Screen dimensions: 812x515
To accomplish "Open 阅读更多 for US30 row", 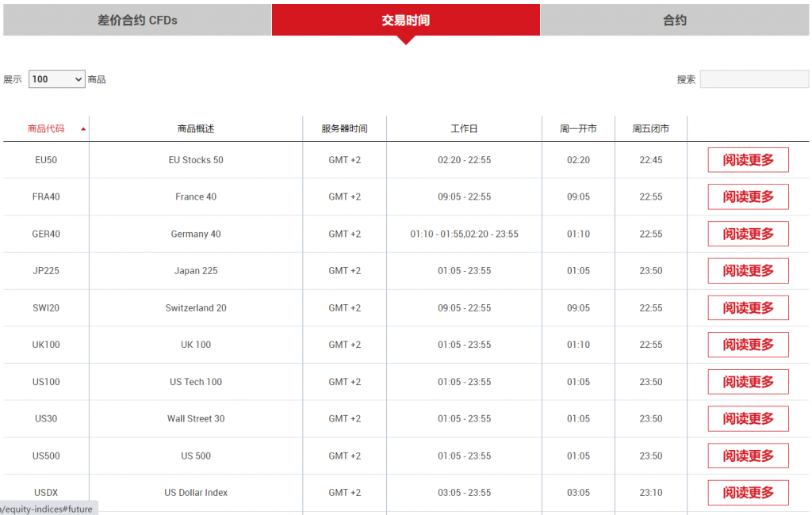I will pyautogui.click(x=748, y=418).
